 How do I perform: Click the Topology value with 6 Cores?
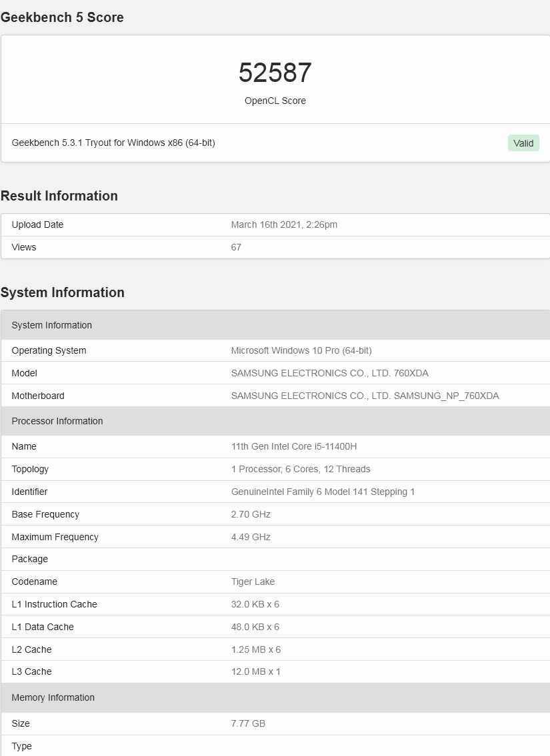coord(301,469)
